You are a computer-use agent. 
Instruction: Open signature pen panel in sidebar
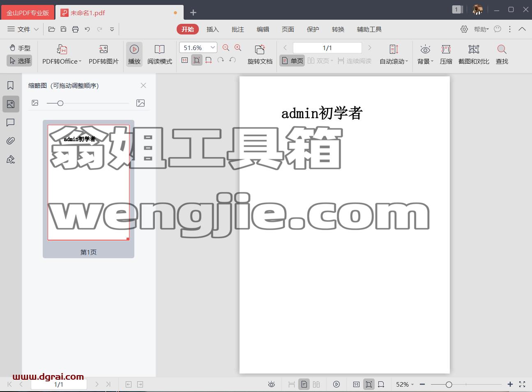[11, 159]
